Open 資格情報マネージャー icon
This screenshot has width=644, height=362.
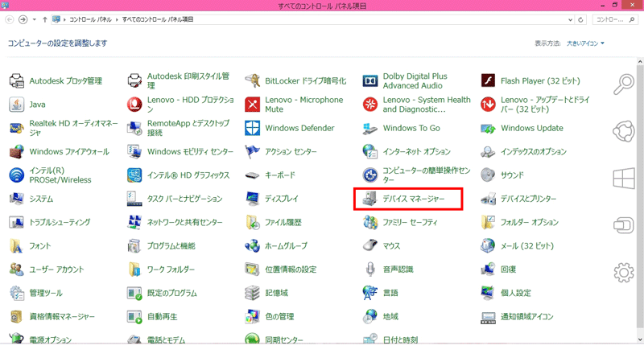[x=16, y=316]
